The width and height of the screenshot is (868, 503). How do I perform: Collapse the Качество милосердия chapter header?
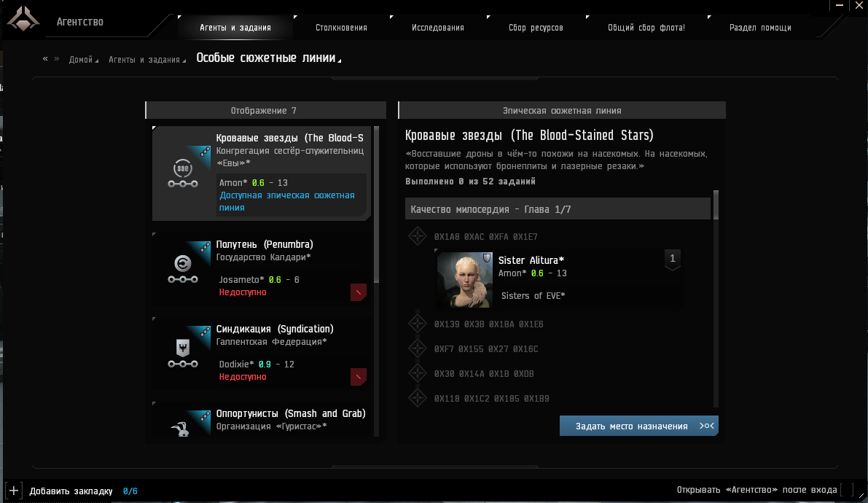(x=558, y=208)
